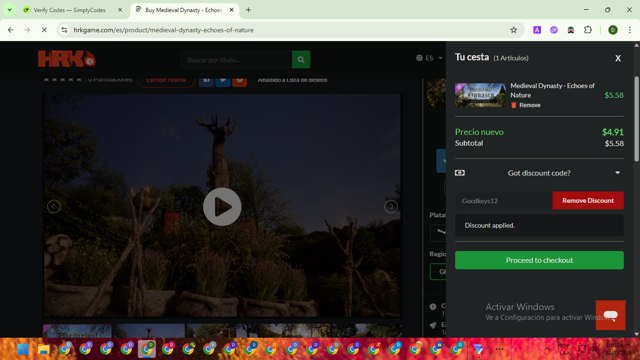Open the Extensions puzzle icon

point(588,30)
